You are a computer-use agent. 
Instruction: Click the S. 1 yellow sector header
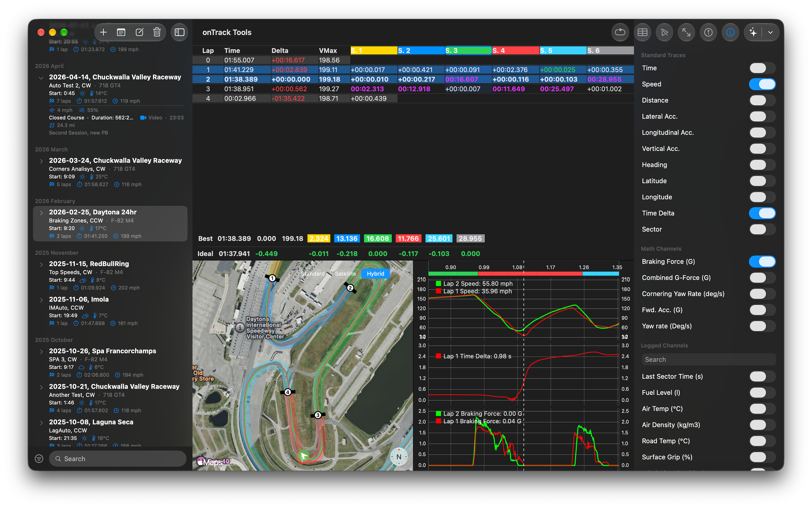click(374, 51)
